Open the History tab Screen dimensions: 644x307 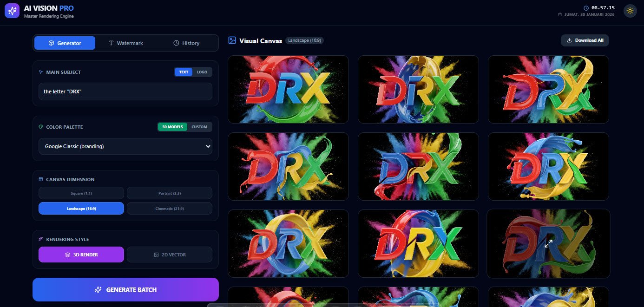pos(186,43)
